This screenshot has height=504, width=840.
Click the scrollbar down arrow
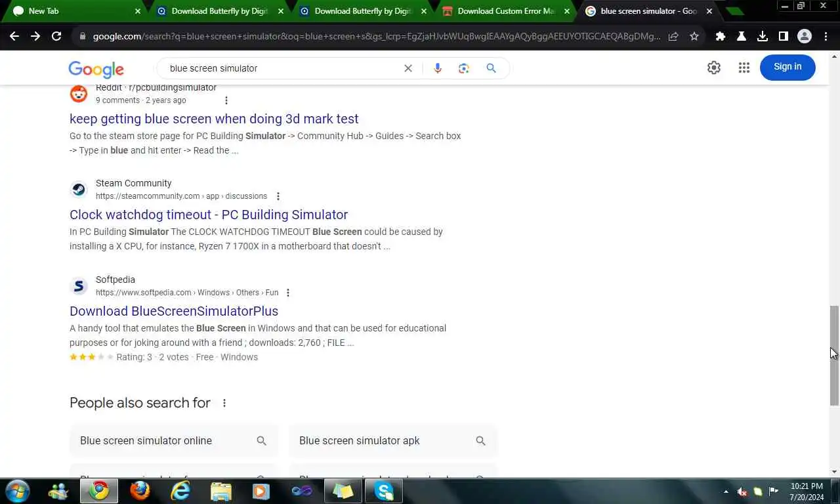point(834,472)
